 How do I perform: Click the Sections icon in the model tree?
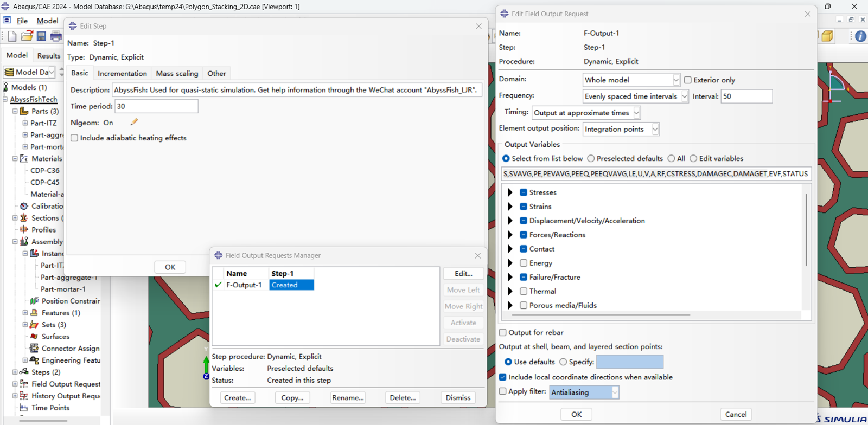[24, 218]
